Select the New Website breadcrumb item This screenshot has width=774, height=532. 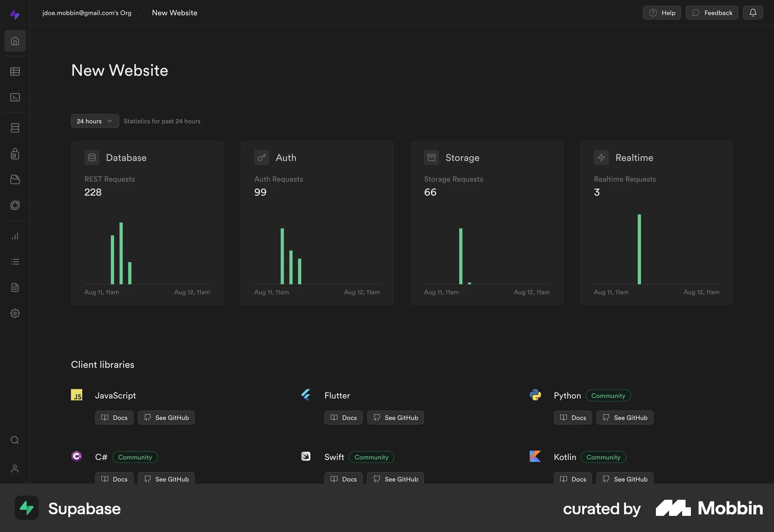click(x=175, y=13)
